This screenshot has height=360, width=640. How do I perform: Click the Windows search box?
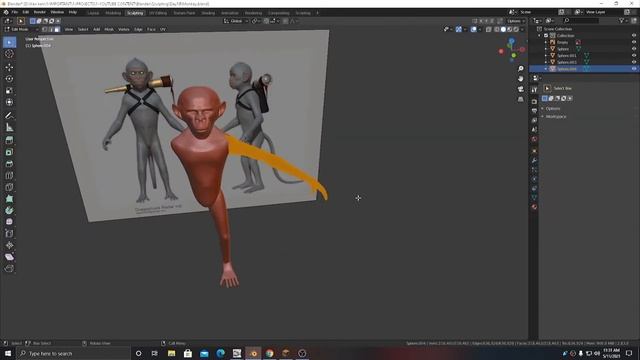tap(73, 353)
